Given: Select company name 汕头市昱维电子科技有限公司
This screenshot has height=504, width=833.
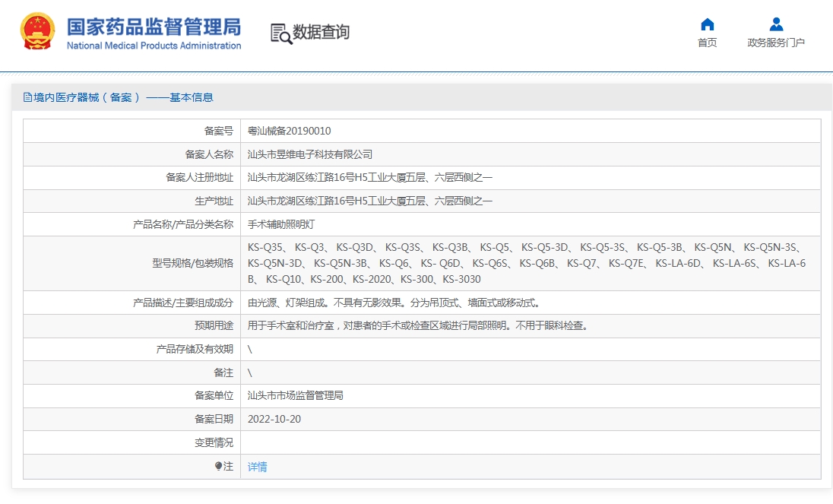Looking at the screenshot, I should tap(310, 154).
